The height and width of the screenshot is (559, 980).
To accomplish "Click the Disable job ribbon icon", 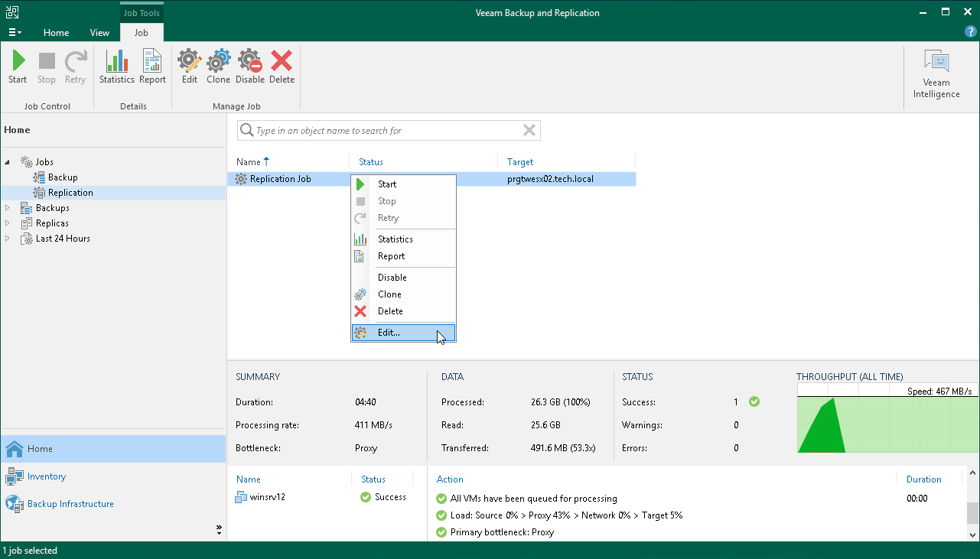I will pyautogui.click(x=250, y=67).
